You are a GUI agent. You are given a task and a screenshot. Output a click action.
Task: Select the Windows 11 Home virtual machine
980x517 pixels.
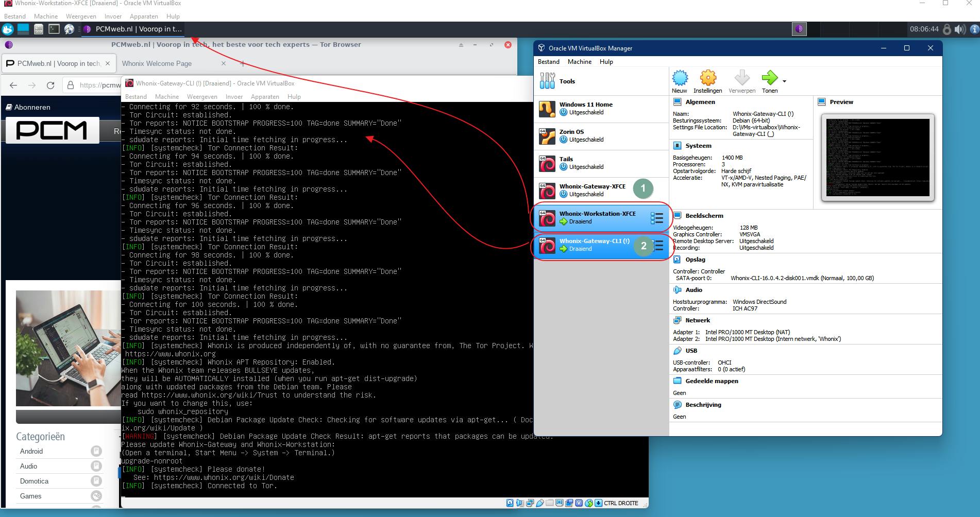pos(601,109)
